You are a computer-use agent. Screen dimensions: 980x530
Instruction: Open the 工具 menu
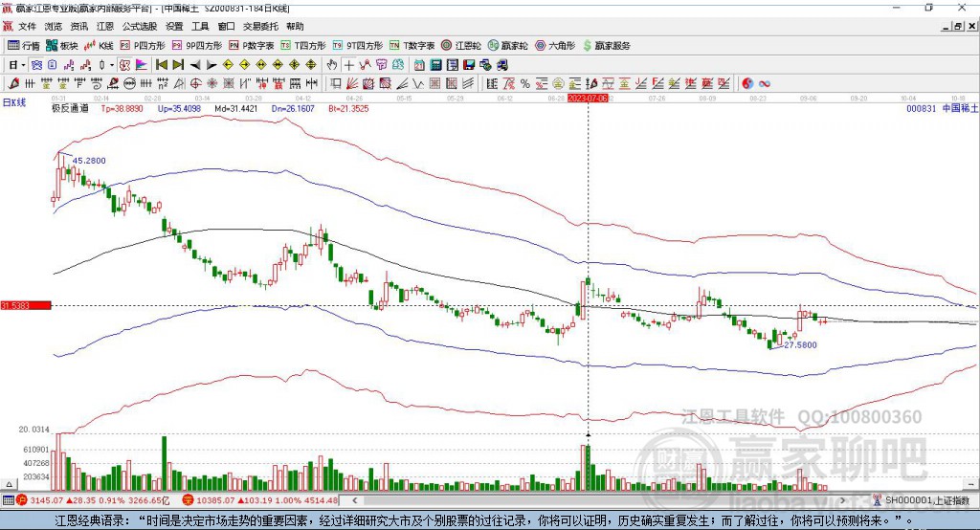200,26
